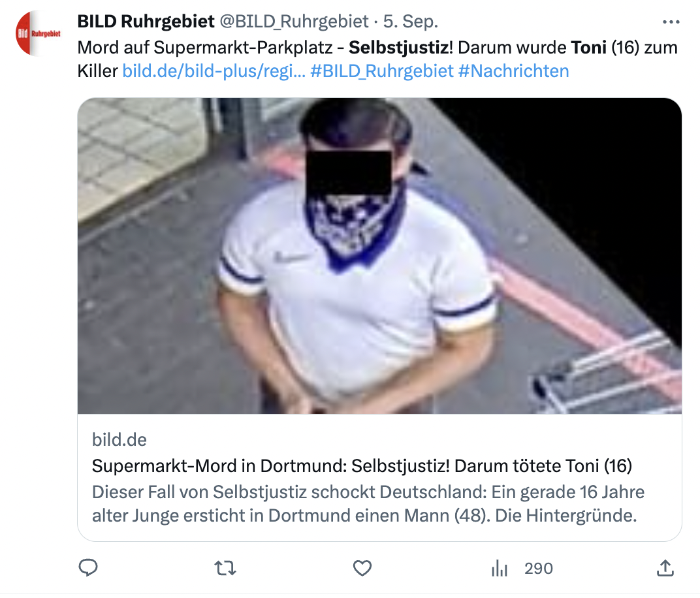Click the reply speech bubble icon

(x=88, y=568)
